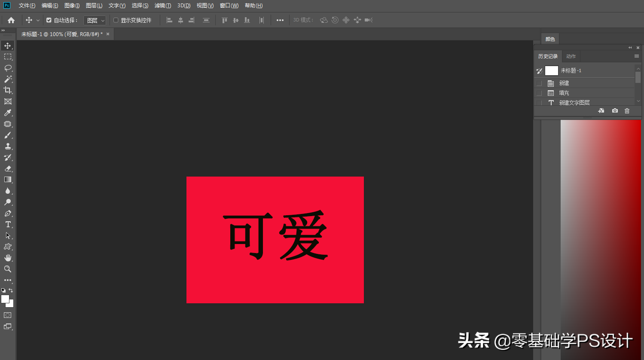Select the Pen tool
Image resolution: width=644 pixels, height=360 pixels.
coord(8,213)
